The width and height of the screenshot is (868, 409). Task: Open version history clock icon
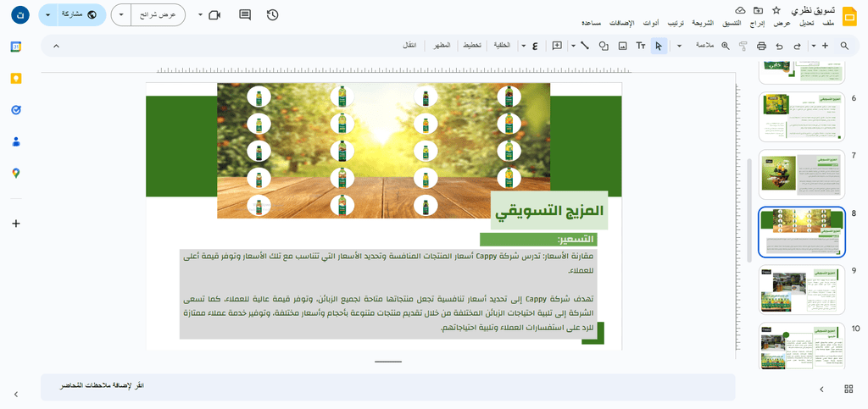pos(272,15)
